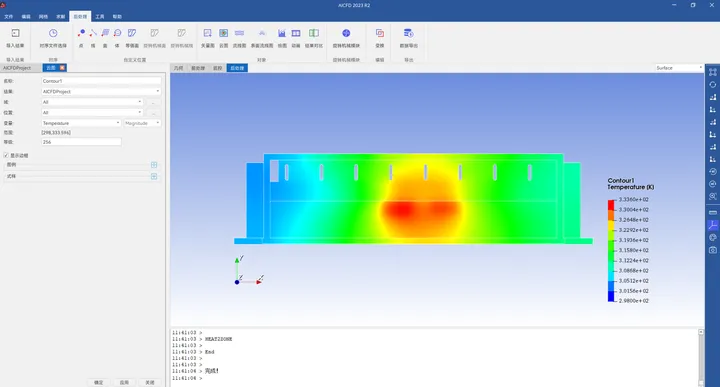Toggle the axis triad icon in sidebar

tap(713, 225)
